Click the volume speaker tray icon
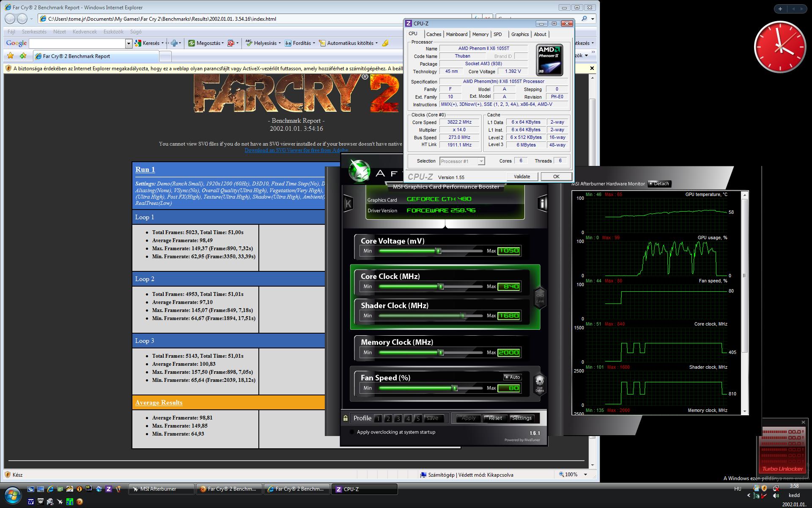812x508 pixels. [x=776, y=495]
